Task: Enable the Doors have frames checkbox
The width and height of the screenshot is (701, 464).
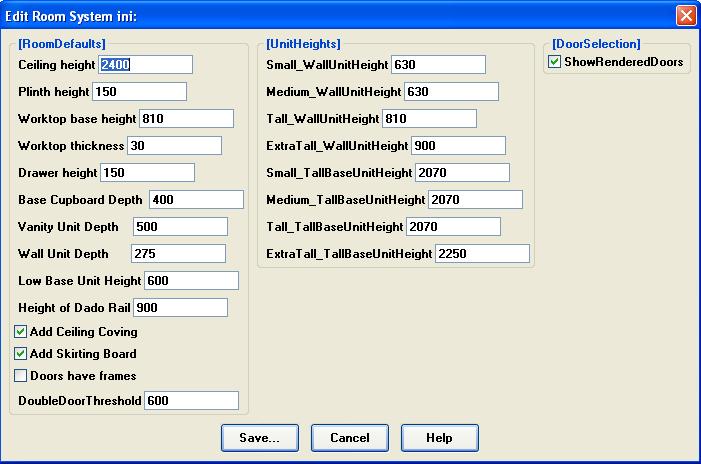Action: point(21,376)
